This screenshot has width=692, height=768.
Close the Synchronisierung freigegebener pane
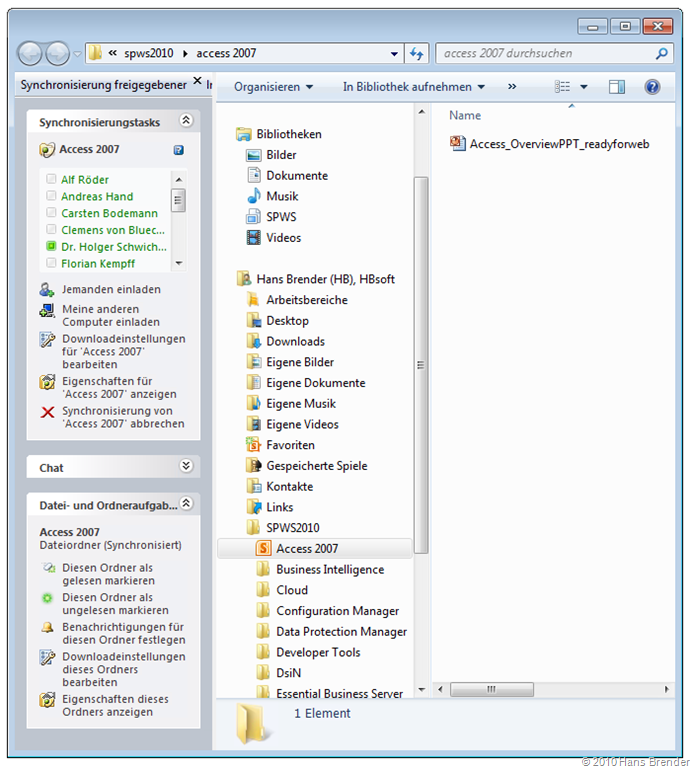click(x=197, y=81)
